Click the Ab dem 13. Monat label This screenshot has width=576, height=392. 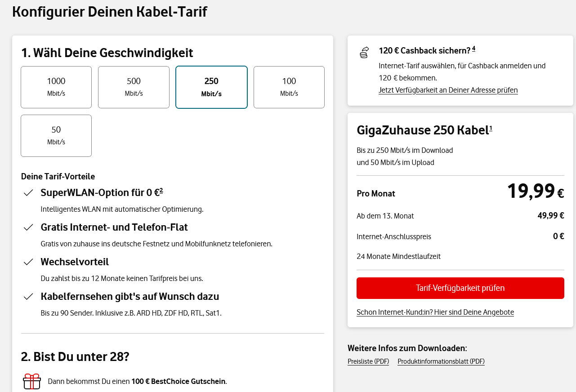click(385, 216)
